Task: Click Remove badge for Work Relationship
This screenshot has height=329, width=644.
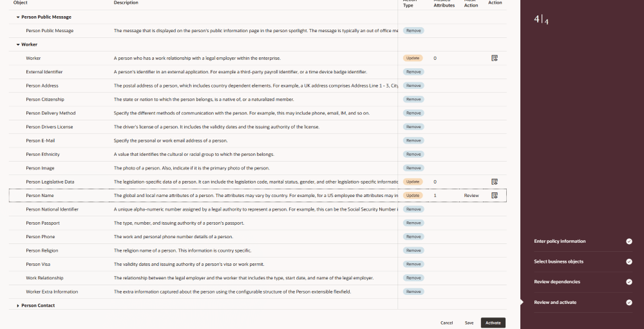Action: point(413,278)
